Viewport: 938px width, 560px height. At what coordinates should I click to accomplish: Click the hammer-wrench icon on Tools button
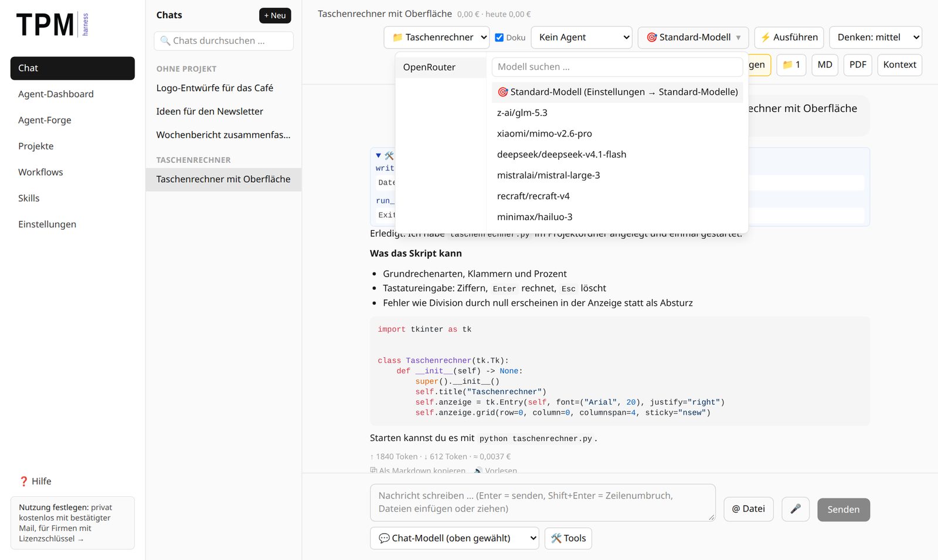pos(556,538)
